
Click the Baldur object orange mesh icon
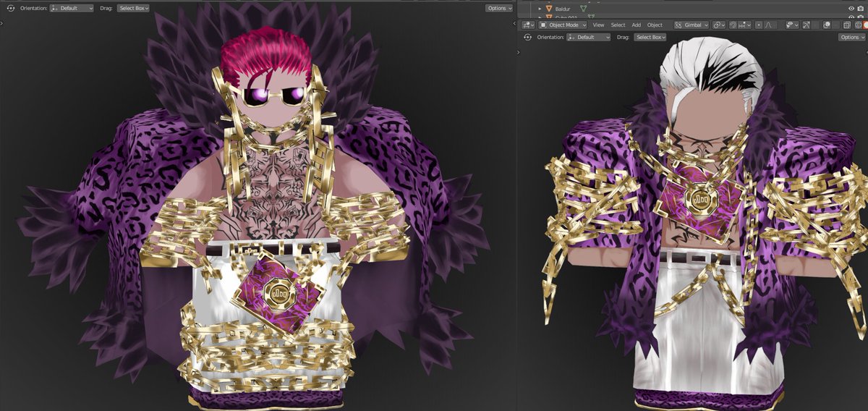click(x=548, y=8)
